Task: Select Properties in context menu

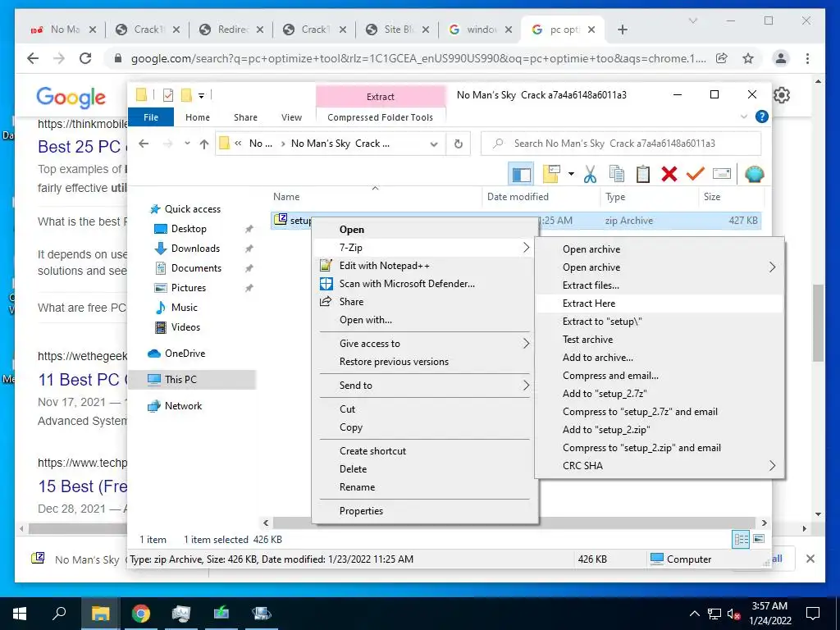Action: [x=424, y=510]
